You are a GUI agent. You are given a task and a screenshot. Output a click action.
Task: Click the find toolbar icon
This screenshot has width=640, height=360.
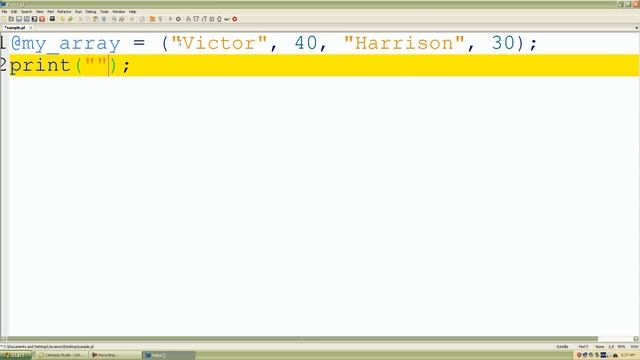click(x=114, y=19)
